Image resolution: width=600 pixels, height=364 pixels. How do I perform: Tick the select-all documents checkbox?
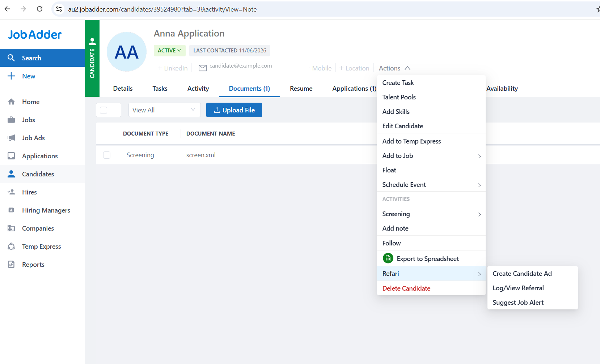(103, 110)
